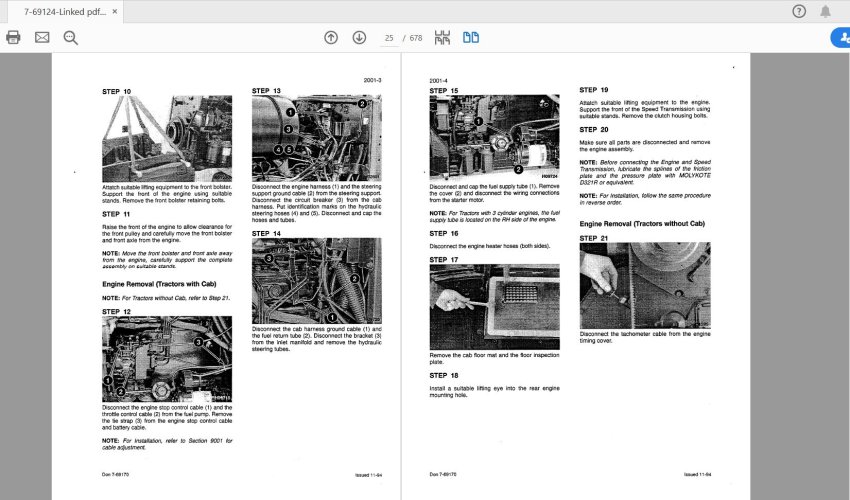
Task: Toggle the two-page view icon
Action: click(470, 38)
